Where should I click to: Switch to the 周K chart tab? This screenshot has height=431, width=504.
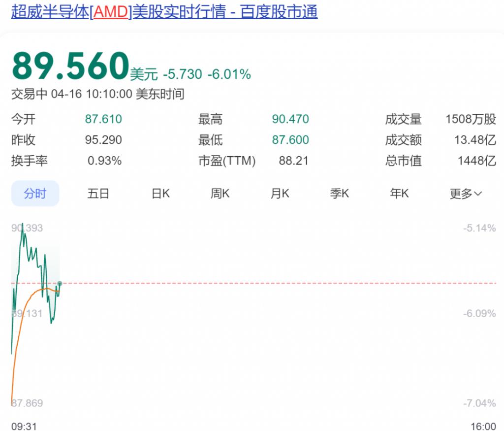coord(220,194)
